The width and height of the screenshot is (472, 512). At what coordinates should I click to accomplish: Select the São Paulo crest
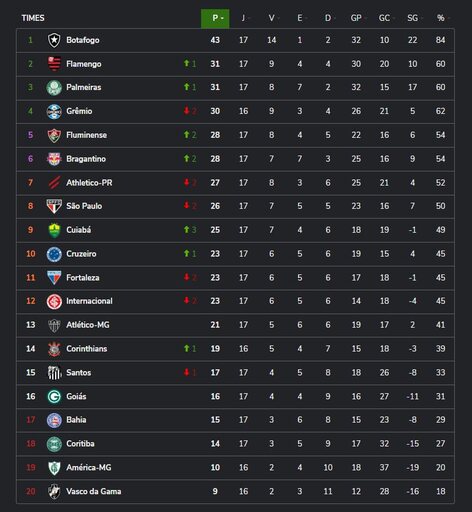(54, 206)
